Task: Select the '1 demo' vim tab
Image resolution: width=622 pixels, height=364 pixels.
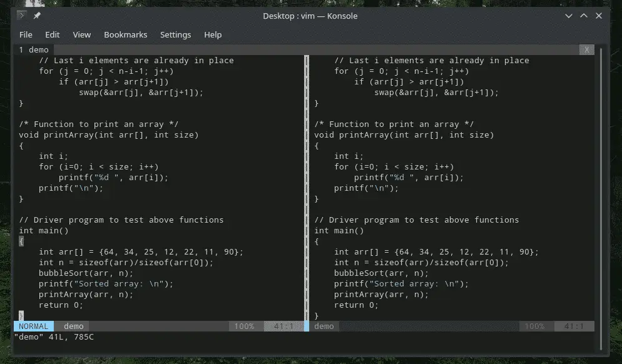Action: 34,49
